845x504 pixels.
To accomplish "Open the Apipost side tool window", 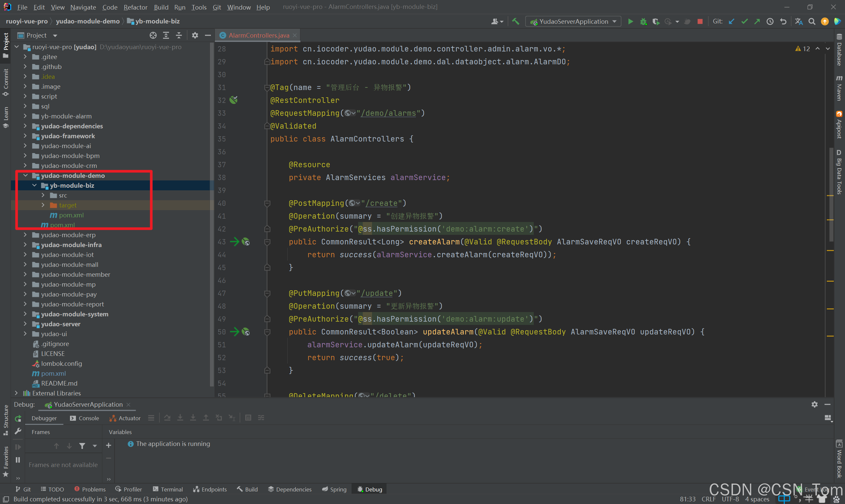I will (x=839, y=125).
